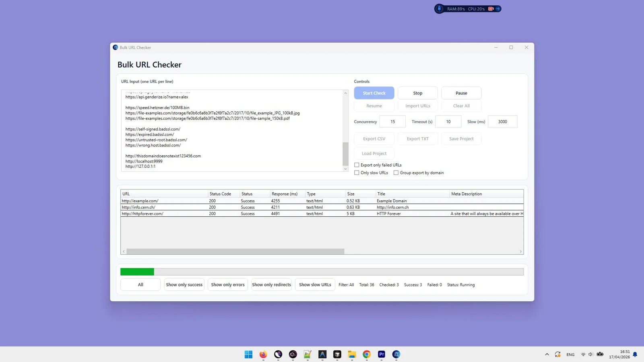Sort by Status Code column header
This screenshot has height=362, width=644.
[x=224, y=194]
